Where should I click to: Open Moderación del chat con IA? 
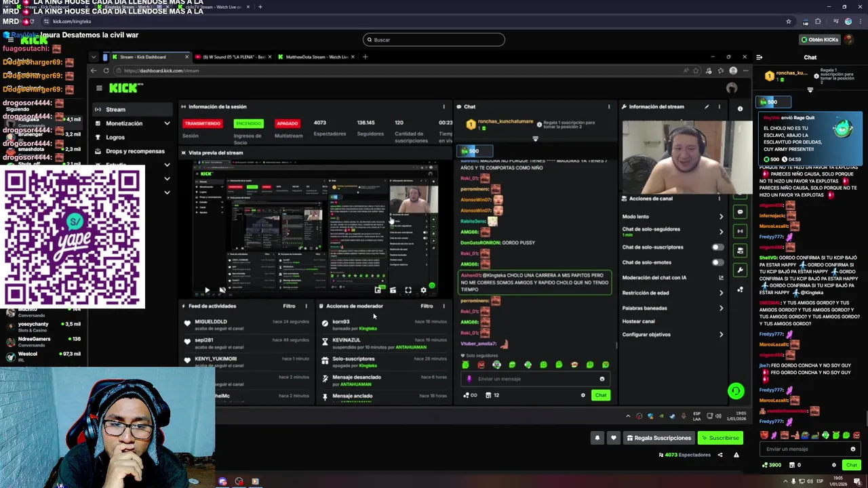pyautogui.click(x=673, y=278)
